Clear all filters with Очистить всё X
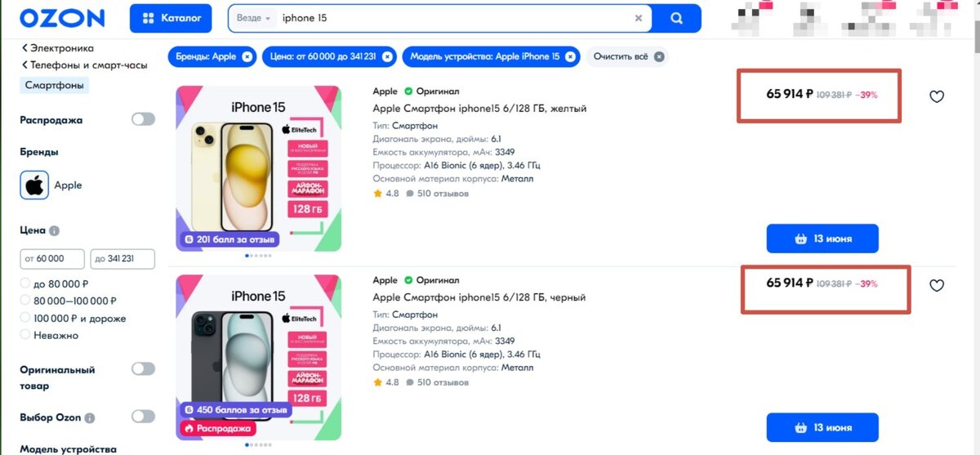This screenshot has height=455, width=980. coord(659,56)
